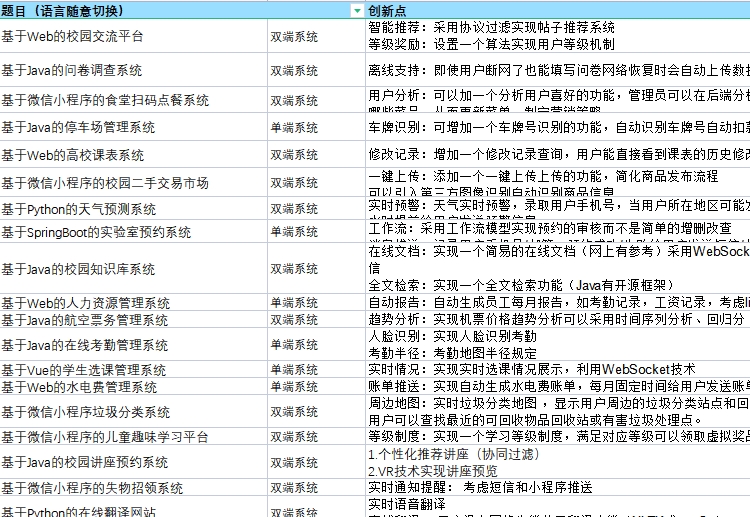Click 账单推送 cell for 水电费管理系统

[x=556, y=387]
